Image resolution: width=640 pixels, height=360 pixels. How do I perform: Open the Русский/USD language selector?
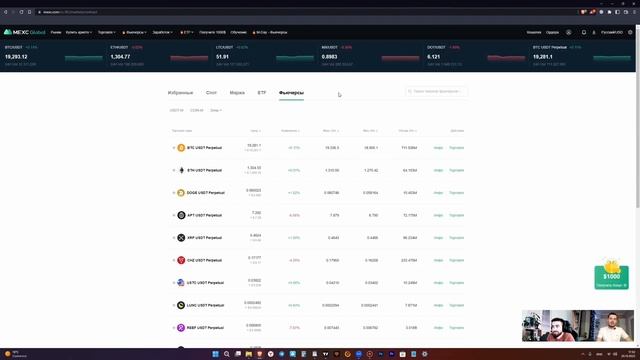612,32
